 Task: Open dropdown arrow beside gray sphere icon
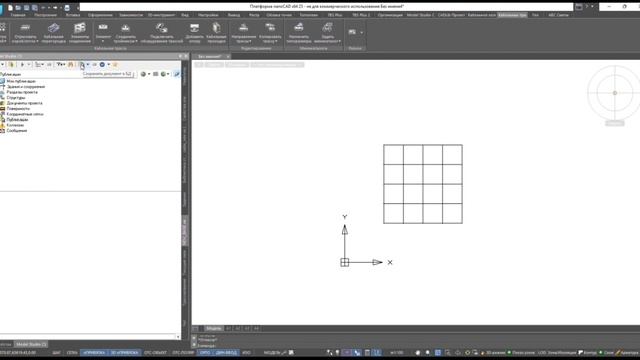point(149,74)
